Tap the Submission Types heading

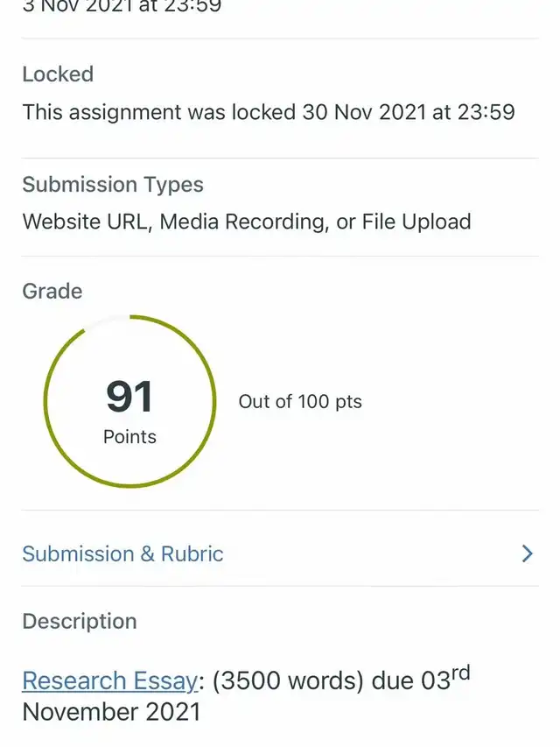tap(113, 185)
